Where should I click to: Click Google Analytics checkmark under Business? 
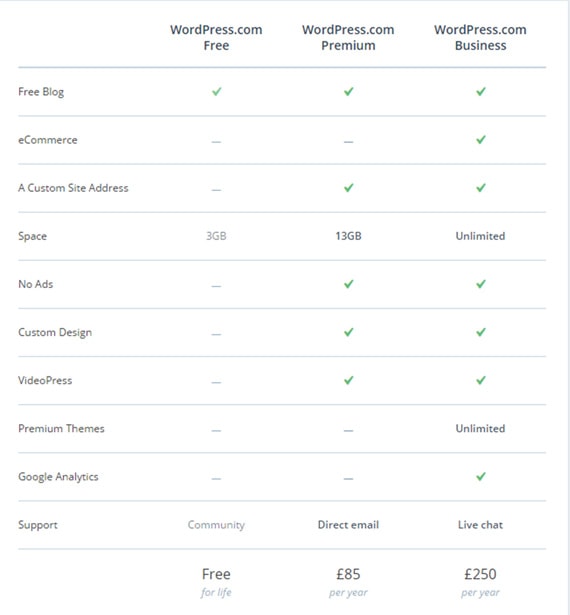tap(481, 477)
